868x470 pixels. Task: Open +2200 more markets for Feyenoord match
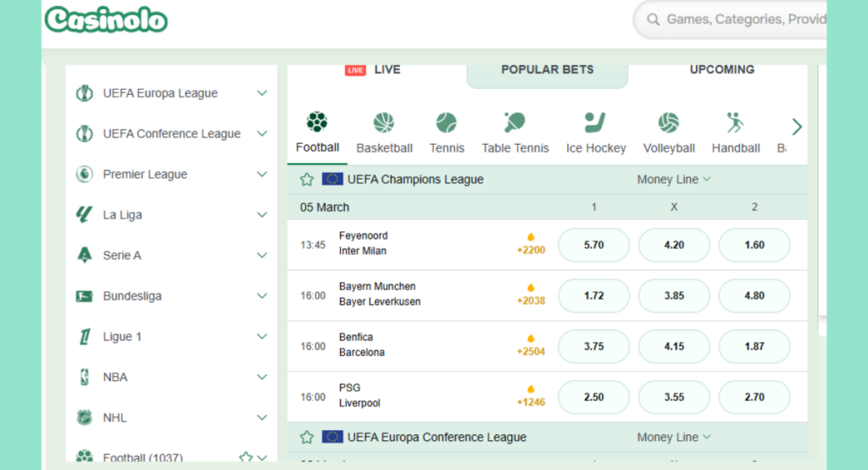[531, 245]
